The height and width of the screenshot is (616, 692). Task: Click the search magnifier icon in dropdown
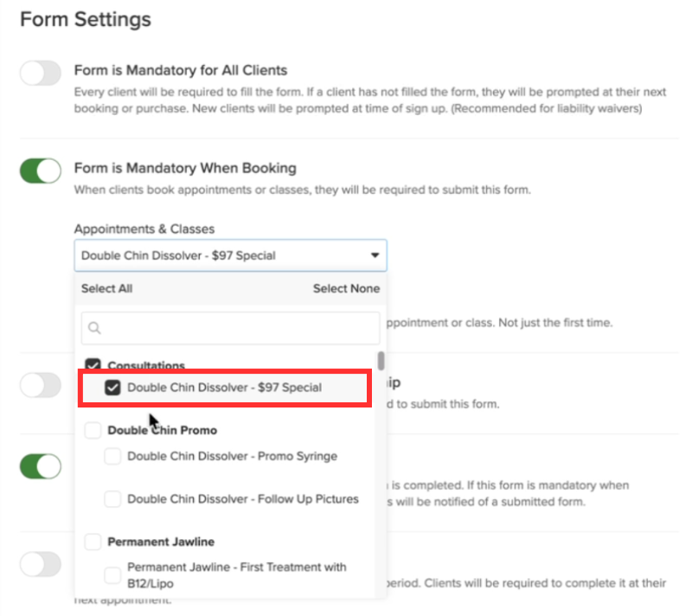tap(94, 329)
